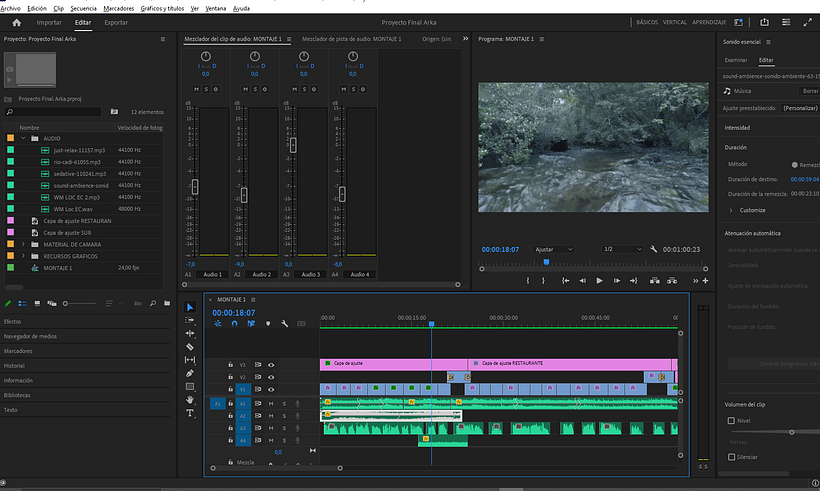Image resolution: width=820 pixels, height=491 pixels.
Task: Select the Selection arrow tool
Action: [x=190, y=307]
